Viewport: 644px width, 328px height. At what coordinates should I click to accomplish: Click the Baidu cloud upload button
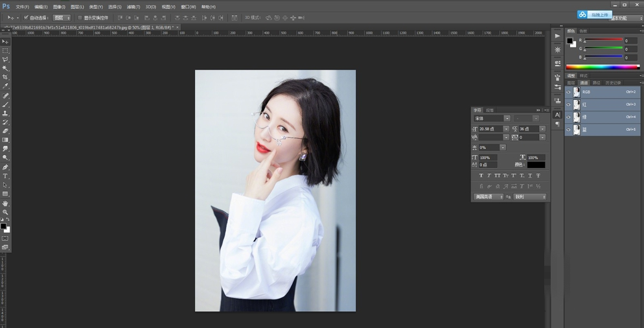click(594, 14)
